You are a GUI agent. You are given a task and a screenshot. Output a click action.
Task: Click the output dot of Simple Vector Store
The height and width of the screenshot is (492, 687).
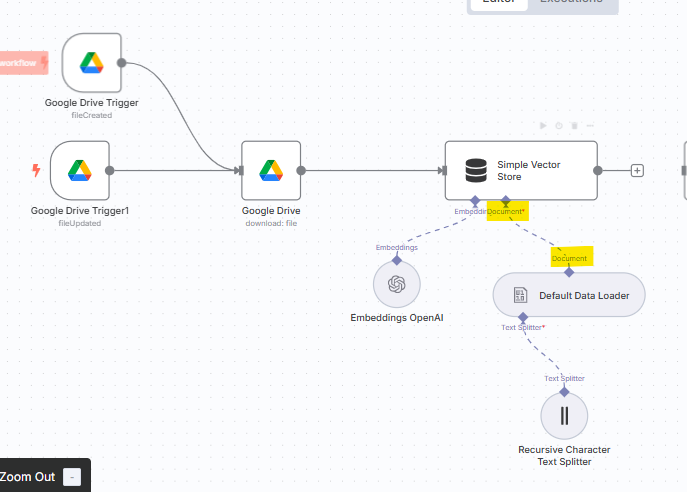tap(598, 170)
